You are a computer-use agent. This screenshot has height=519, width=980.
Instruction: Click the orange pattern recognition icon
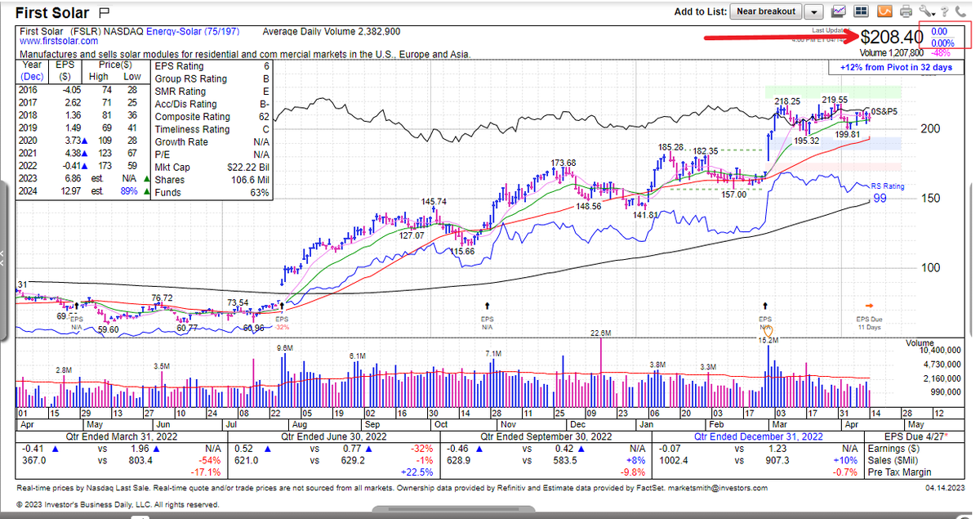tap(884, 11)
